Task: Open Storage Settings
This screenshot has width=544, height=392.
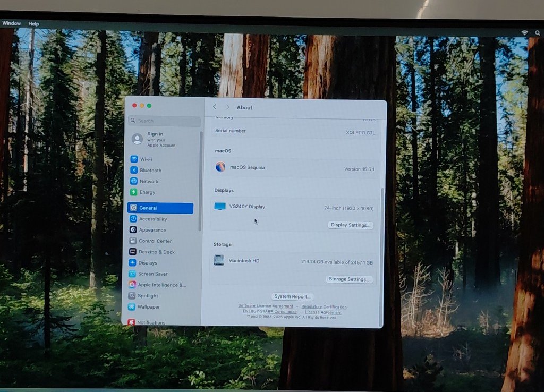Action: coord(350,279)
